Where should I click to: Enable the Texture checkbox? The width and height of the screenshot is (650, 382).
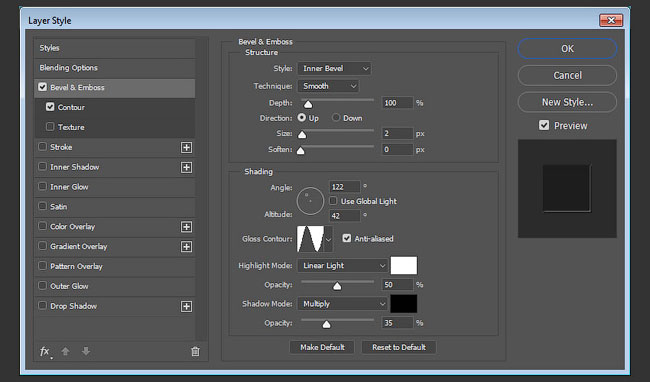[x=50, y=126]
